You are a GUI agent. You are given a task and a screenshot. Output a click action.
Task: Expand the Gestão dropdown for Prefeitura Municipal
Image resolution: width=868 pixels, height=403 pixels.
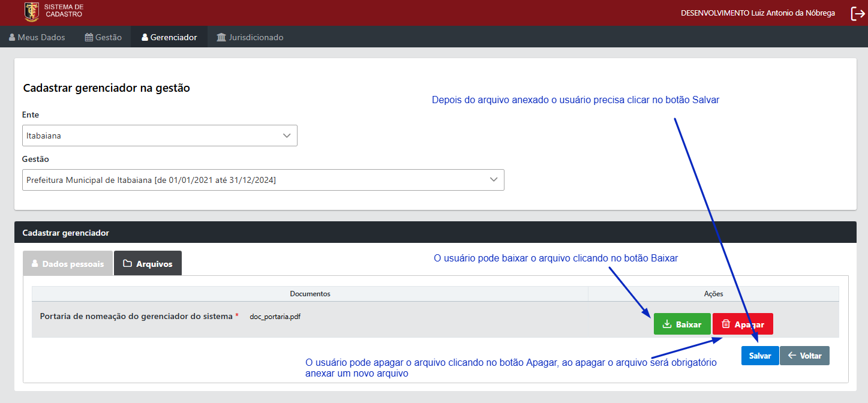point(263,180)
